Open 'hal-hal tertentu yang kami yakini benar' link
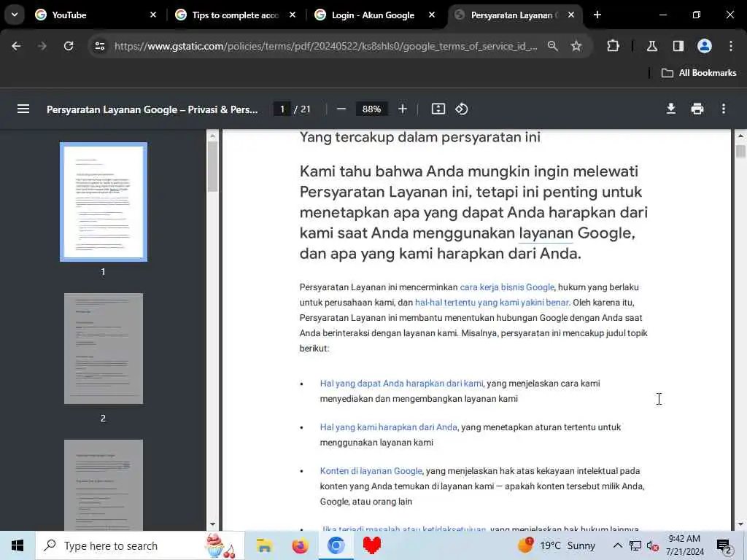The width and height of the screenshot is (747, 560). (492, 303)
